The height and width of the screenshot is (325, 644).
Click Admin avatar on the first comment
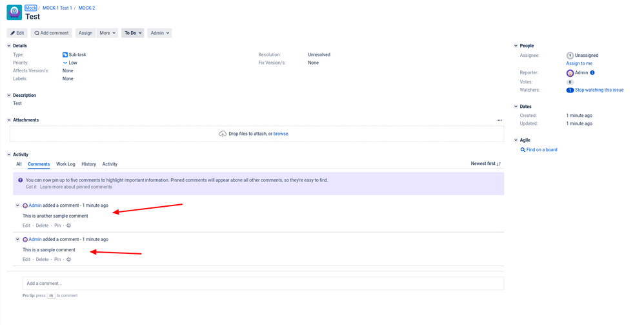coord(25,205)
